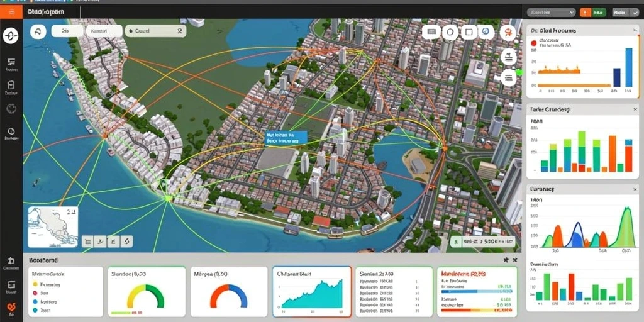
Task: Click the blue label callout on the map
Action: point(286,138)
